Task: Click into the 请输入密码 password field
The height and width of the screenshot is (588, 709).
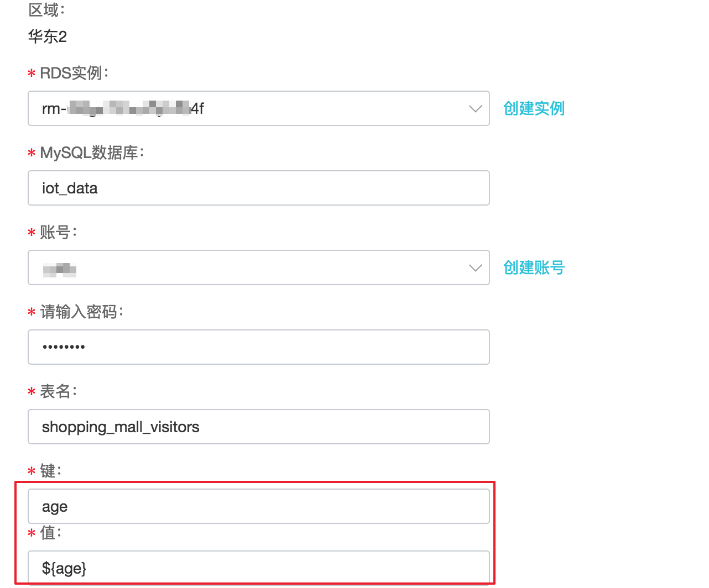Action: click(x=258, y=348)
